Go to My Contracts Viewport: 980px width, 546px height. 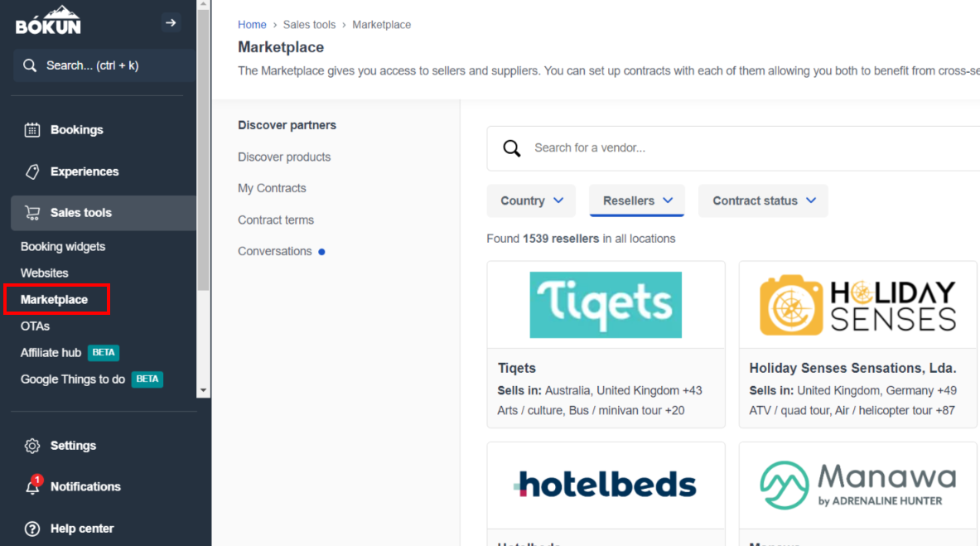272,188
